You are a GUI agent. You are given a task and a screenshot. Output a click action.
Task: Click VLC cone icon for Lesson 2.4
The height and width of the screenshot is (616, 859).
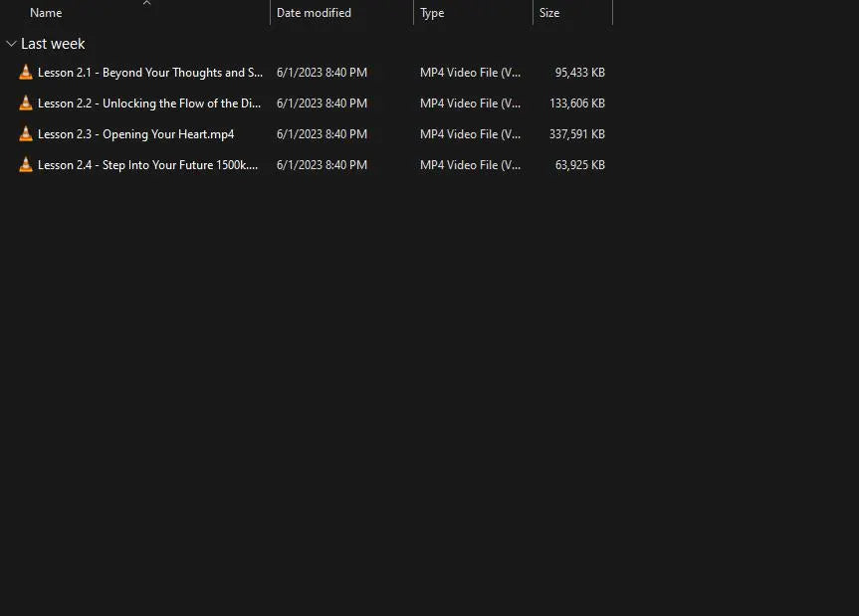click(26, 165)
